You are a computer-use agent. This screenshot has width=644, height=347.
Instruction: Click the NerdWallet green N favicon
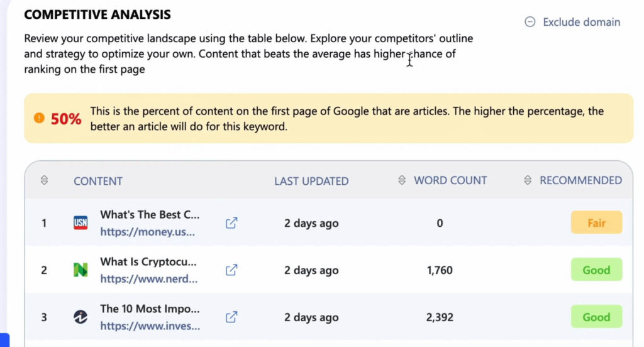[x=80, y=270]
